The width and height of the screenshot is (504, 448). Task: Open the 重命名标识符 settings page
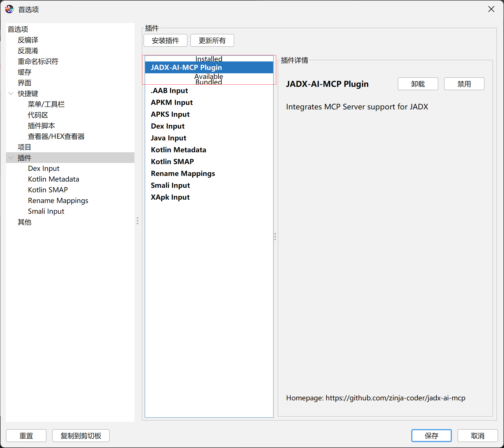coord(38,61)
